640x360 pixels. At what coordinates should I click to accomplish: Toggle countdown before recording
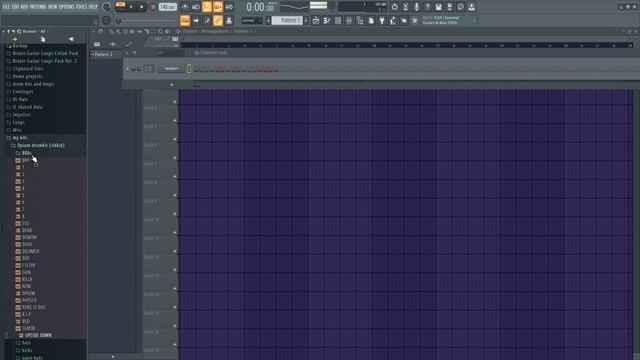tap(207, 7)
